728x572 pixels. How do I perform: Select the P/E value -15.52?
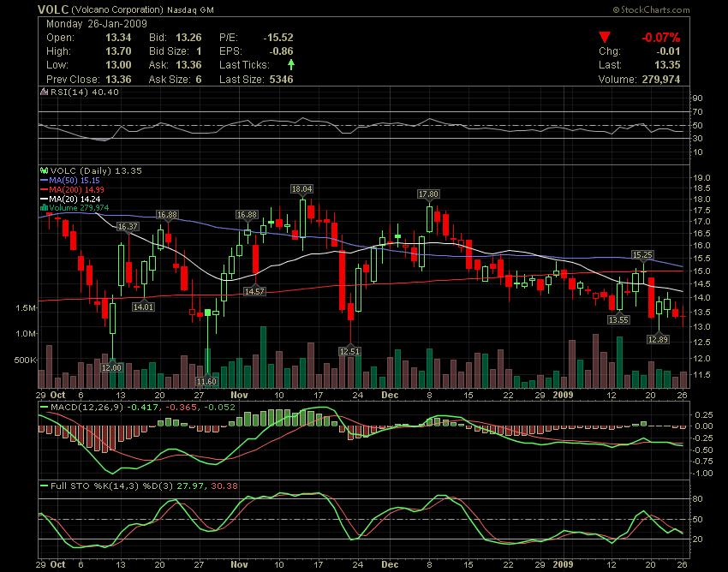(278, 38)
